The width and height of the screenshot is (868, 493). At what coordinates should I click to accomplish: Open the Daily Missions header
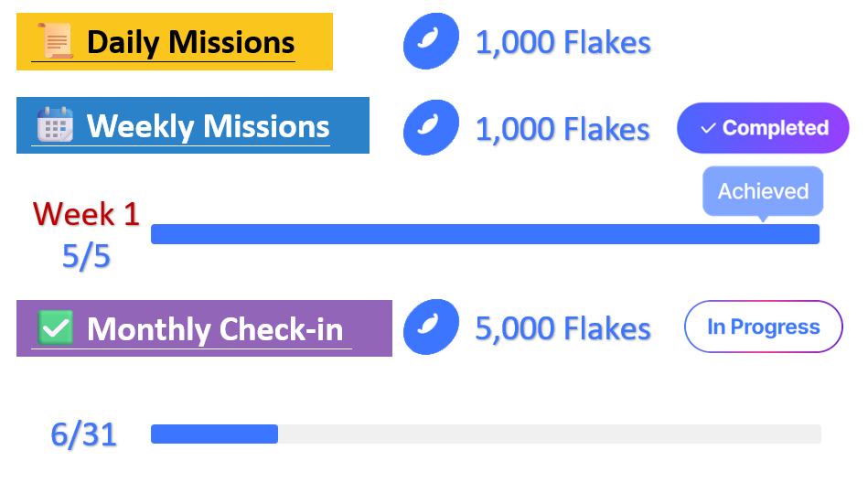[190, 42]
